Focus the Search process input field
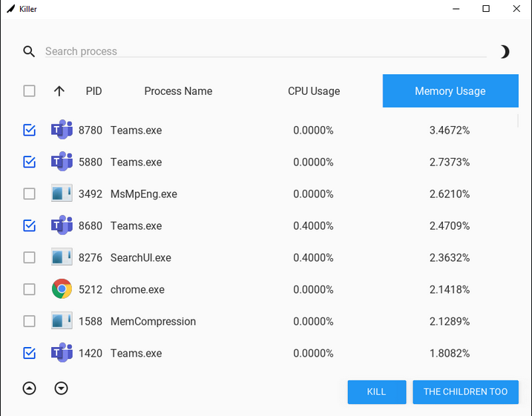 [266, 51]
